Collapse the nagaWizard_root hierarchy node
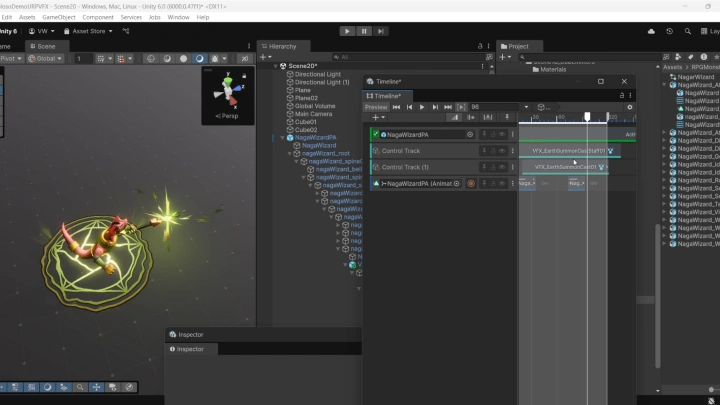The height and width of the screenshot is (405, 720). point(290,153)
